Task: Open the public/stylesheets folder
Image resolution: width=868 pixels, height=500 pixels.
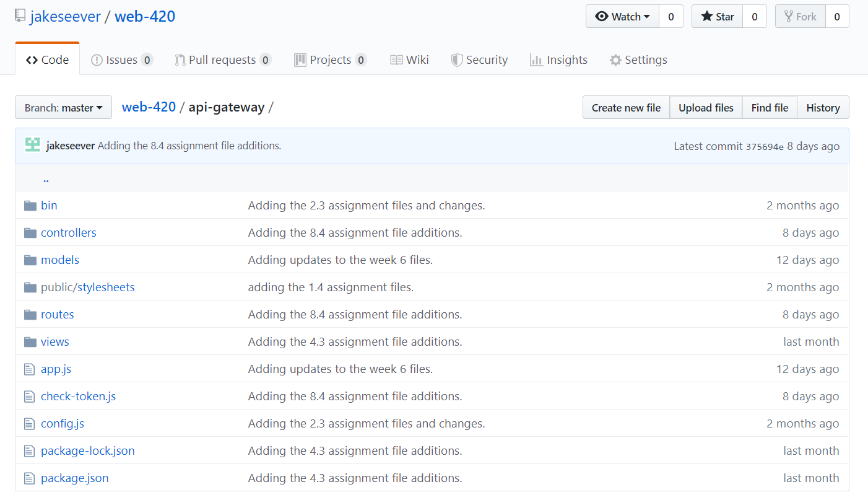Action: coord(88,287)
